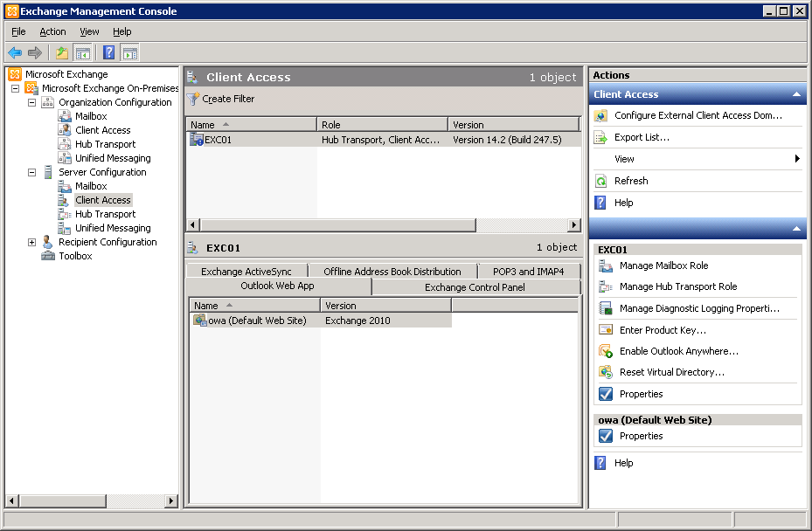Toggle the console tree pane toolbar icon
This screenshot has width=812, height=531.
82,52
